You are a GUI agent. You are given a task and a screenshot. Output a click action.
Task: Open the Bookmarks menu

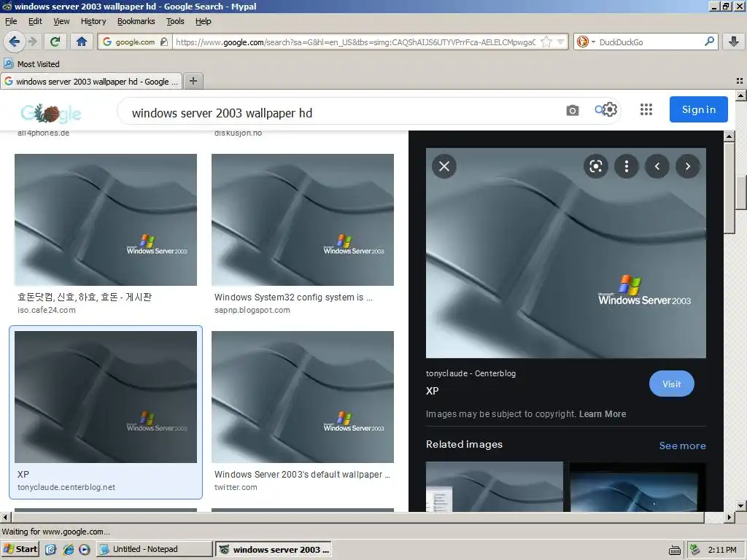click(x=136, y=21)
